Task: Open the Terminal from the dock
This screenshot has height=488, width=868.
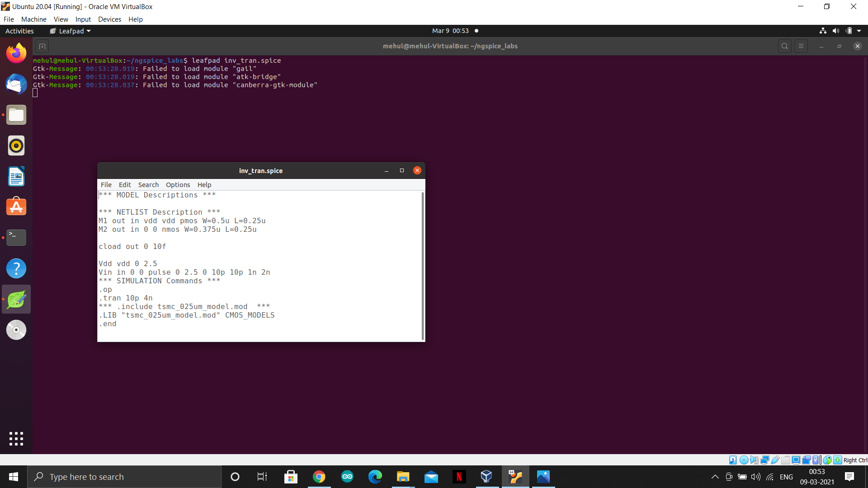Action: (16, 237)
